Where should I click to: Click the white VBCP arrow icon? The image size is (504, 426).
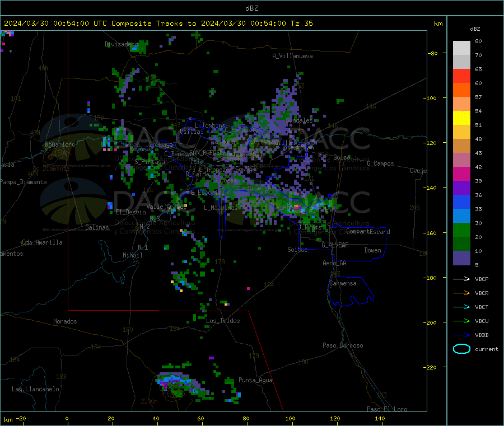click(461, 279)
